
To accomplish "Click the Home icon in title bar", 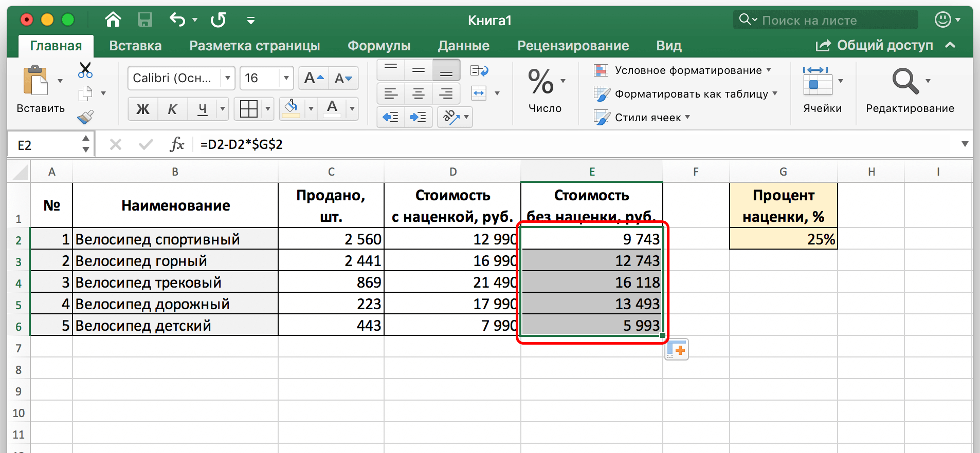I will point(113,20).
